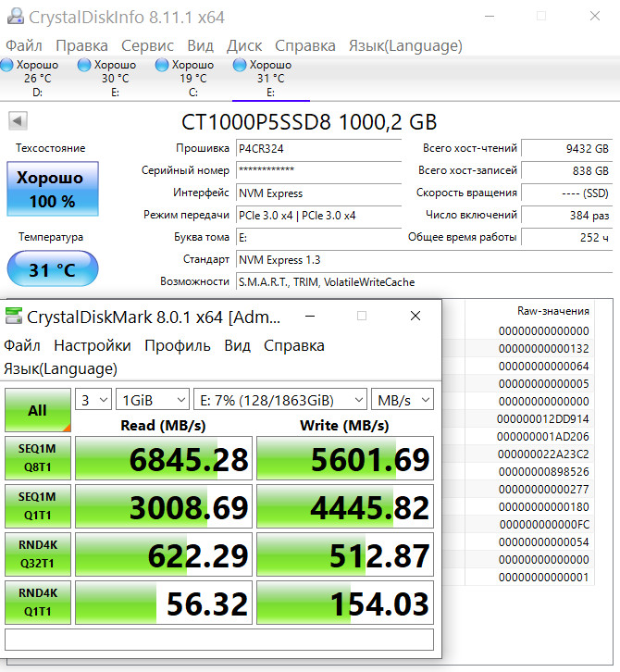The height and width of the screenshot is (672, 620).
Task: Close the CrystalDiskMark window
Action: (415, 317)
